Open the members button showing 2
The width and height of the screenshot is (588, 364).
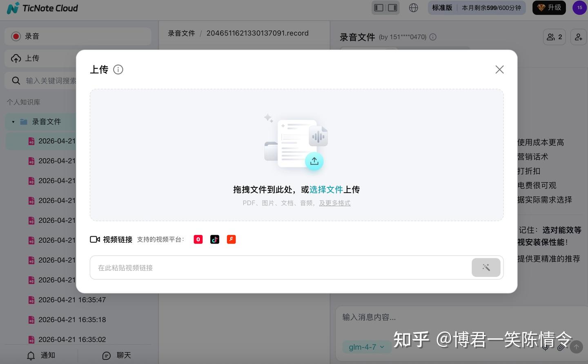(555, 37)
